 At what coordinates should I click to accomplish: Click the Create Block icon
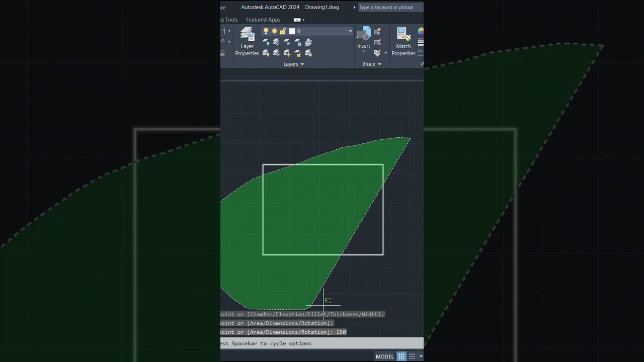[377, 32]
